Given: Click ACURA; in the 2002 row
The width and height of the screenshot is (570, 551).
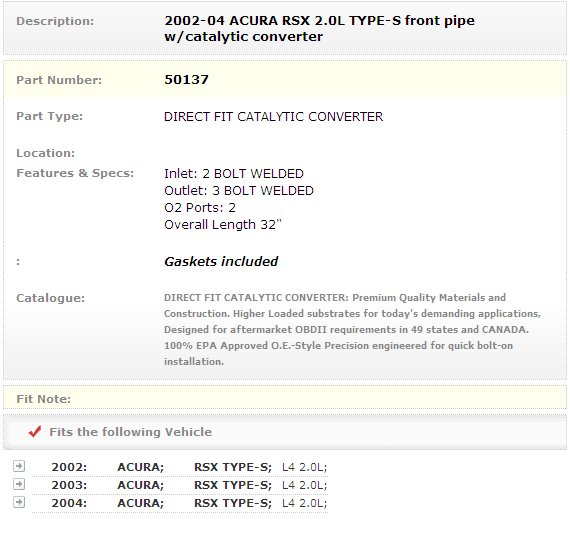Looking at the screenshot, I should [141, 467].
